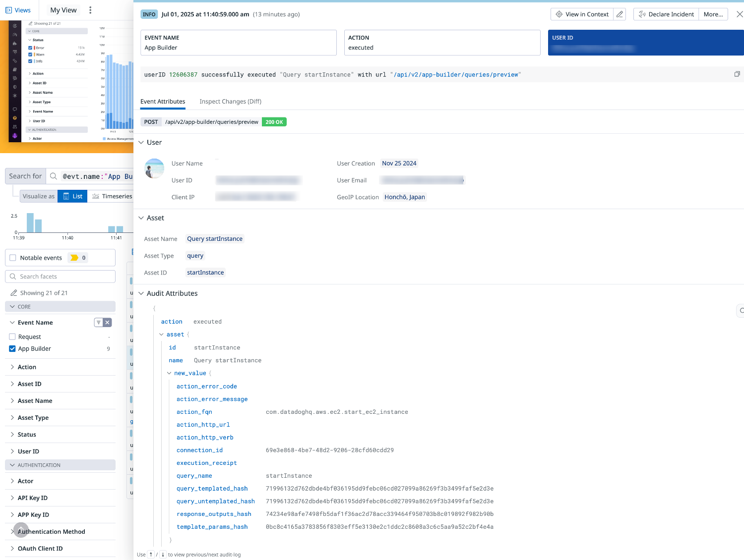Toggle the Notable events checkbox
This screenshot has height=560, width=744.
pos(13,258)
